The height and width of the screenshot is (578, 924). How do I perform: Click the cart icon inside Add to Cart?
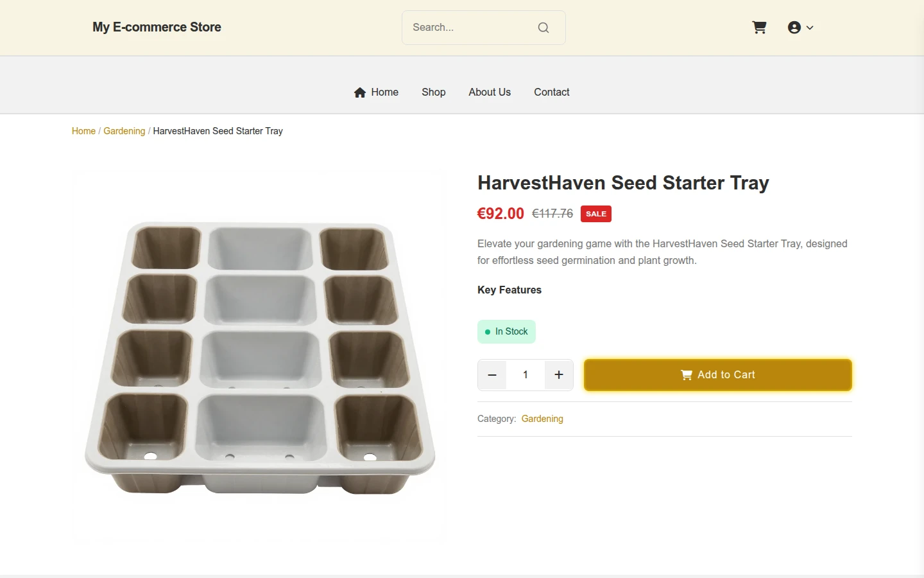(x=687, y=375)
